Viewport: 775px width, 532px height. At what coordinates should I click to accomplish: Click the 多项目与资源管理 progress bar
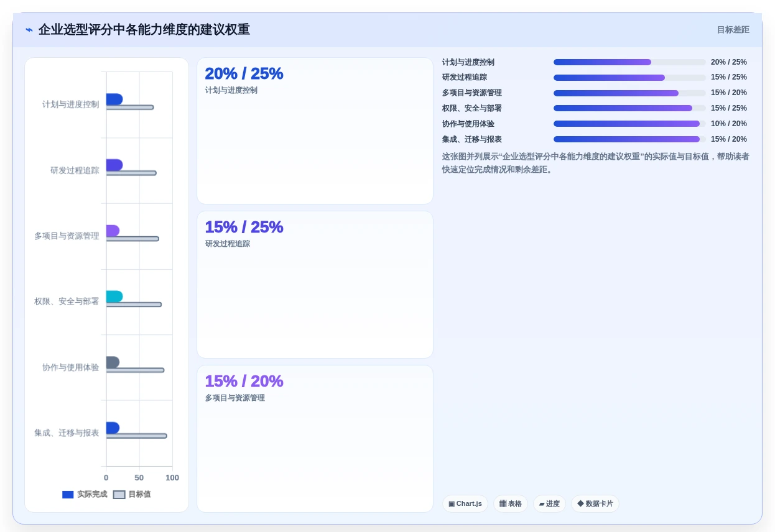[x=629, y=93]
